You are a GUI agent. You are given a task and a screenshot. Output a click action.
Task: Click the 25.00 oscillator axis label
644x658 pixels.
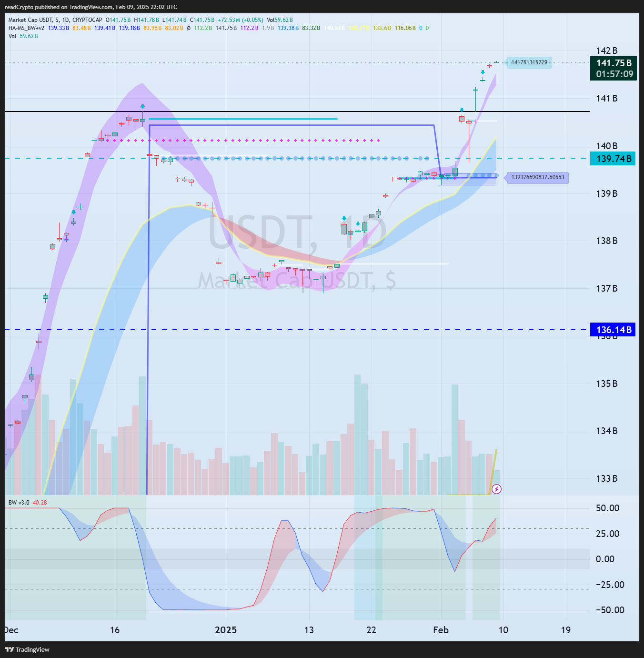point(608,534)
